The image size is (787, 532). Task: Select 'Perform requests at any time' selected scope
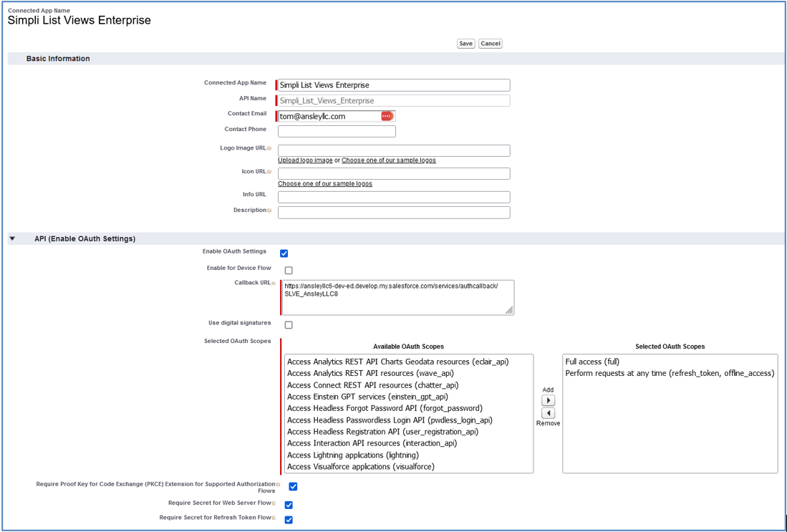670,374
